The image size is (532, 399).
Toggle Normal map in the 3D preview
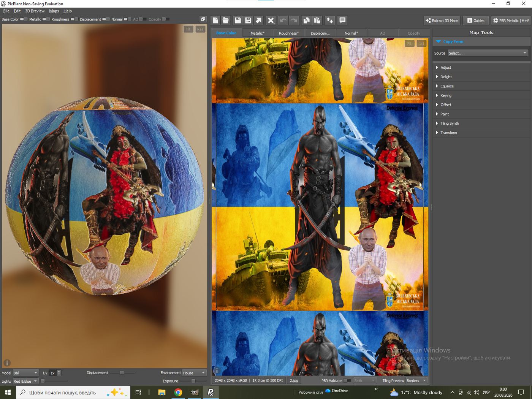[x=127, y=19]
